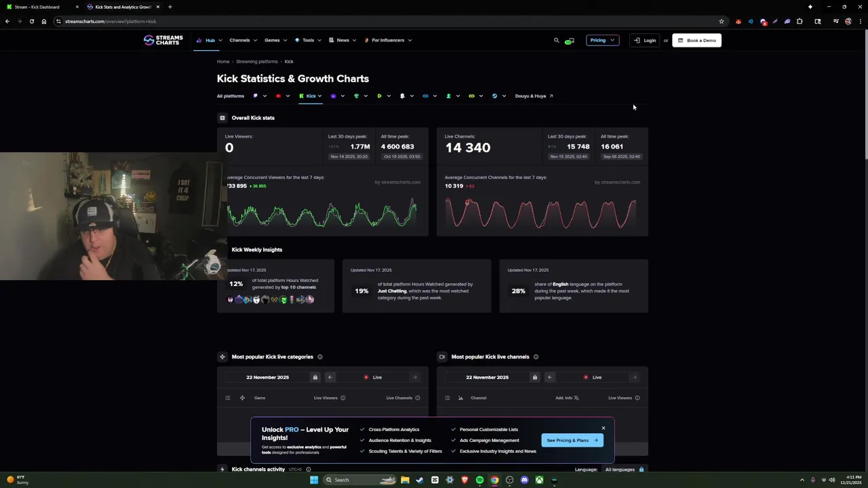Screen dimensions: 868x488
Task: Expand the Games menu
Action: point(275,40)
